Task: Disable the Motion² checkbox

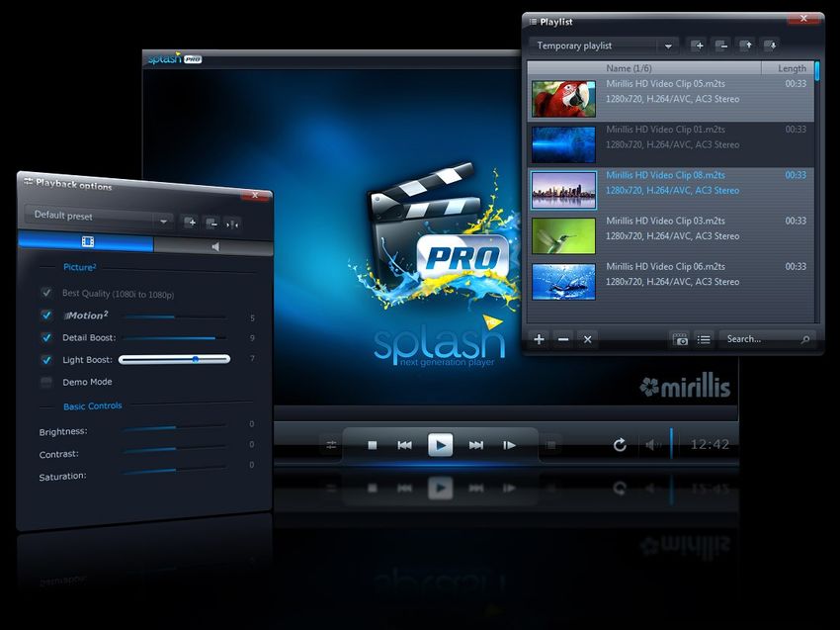Action: coord(46,315)
